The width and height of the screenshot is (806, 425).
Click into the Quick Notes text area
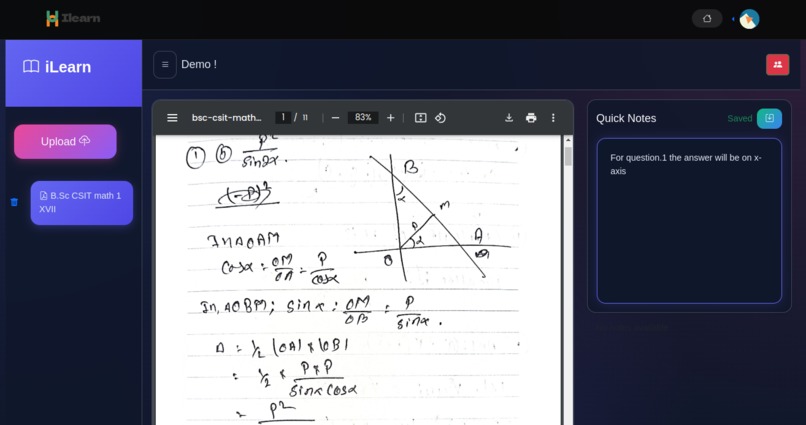pyautogui.click(x=689, y=221)
